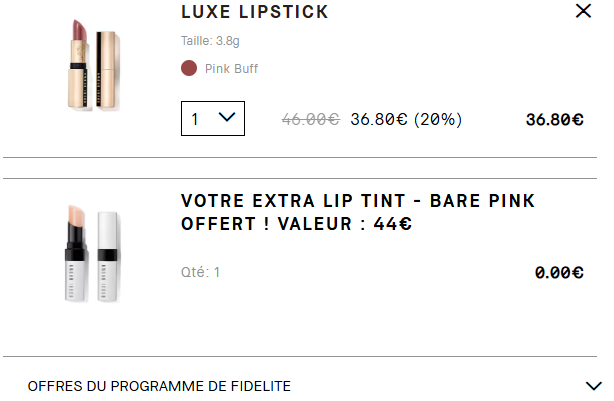Click the crossed-out 46.00€ original price
Image resolution: width=614 pixels, height=401 pixels.
click(x=311, y=119)
